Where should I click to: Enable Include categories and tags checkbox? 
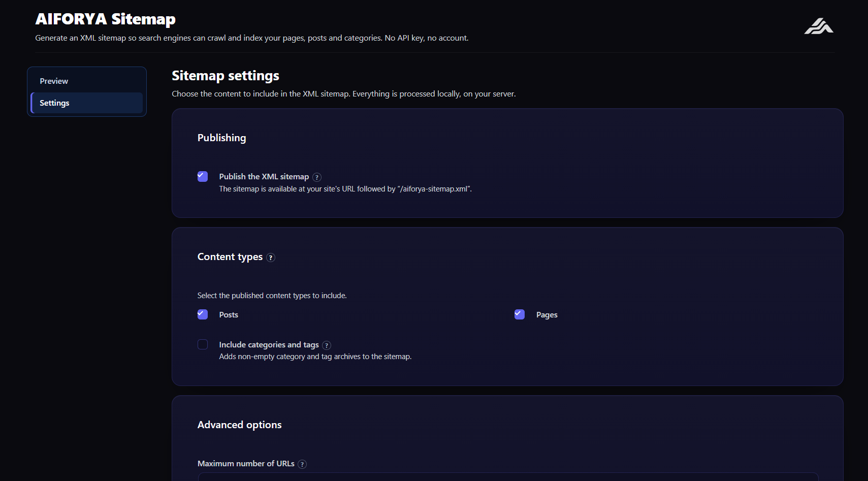(x=203, y=344)
